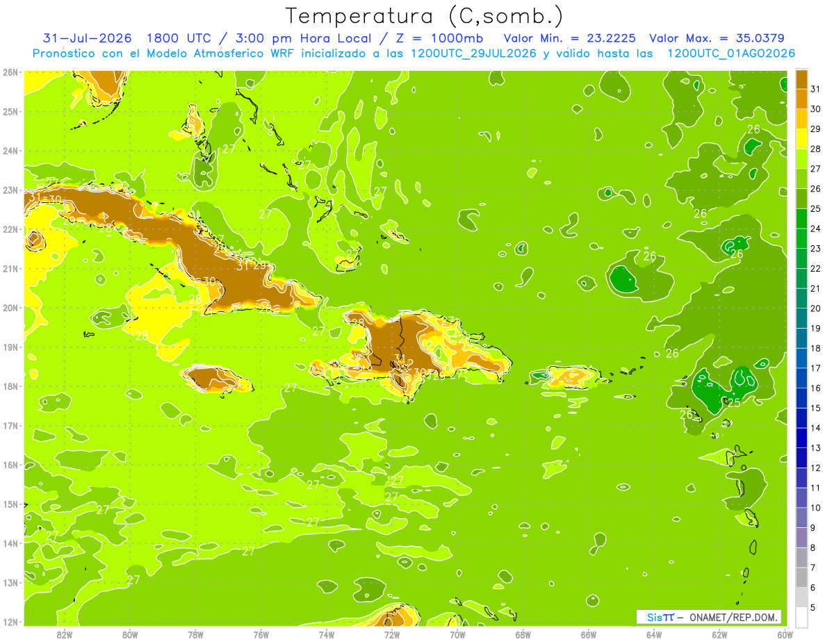Click the purple swatch between 8 and 9

(801, 537)
